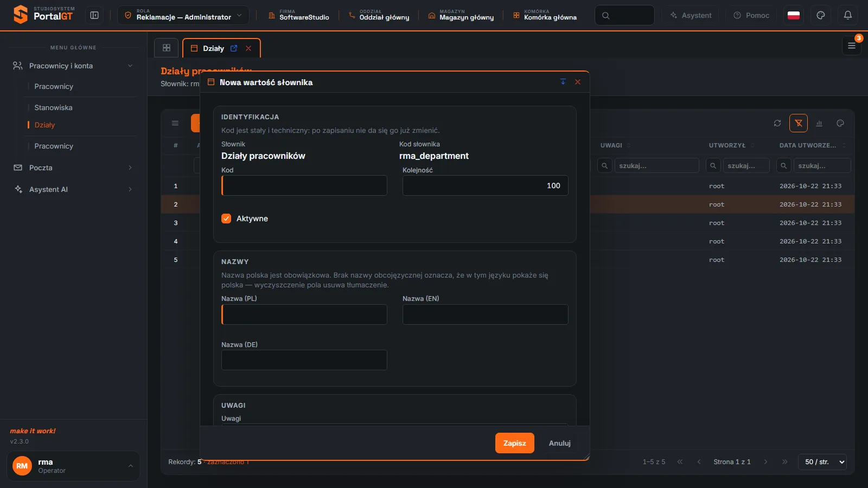Image resolution: width=868 pixels, height=488 pixels.
Task: Open the 50 / str. page size dropdown
Action: click(822, 462)
